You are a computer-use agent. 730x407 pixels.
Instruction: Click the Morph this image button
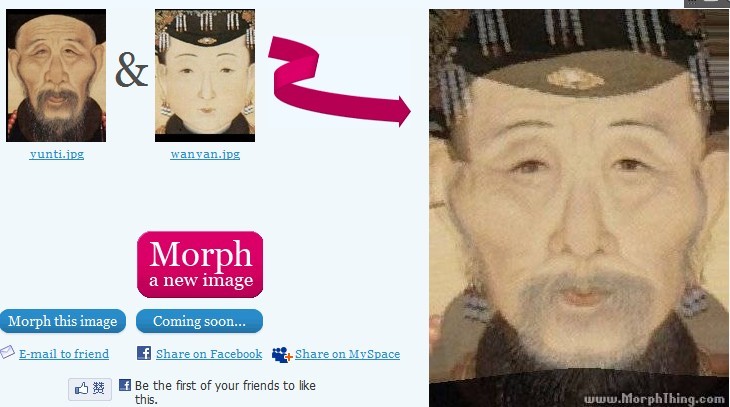(63, 321)
